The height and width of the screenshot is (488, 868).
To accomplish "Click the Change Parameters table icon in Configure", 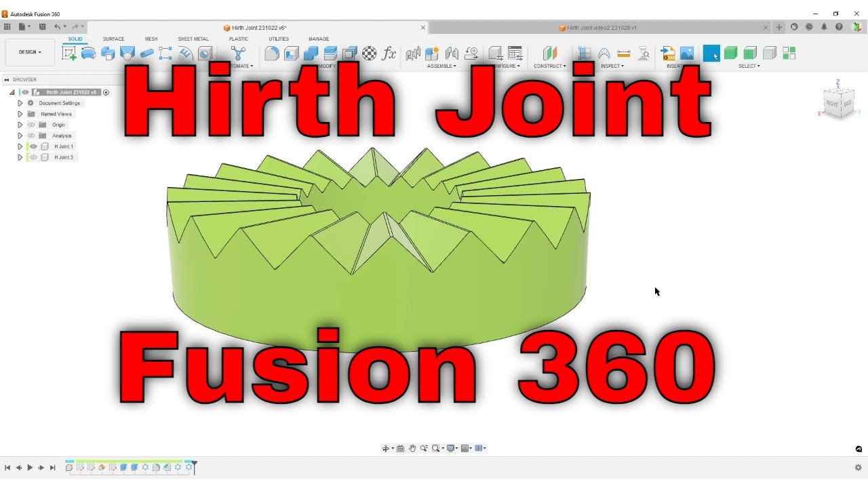I will [x=515, y=54].
